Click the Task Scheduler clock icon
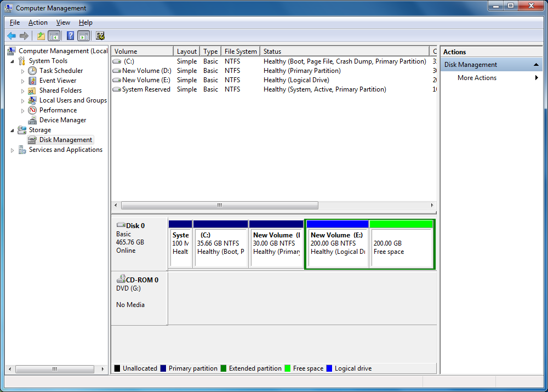This screenshot has width=548, height=392. coord(32,71)
